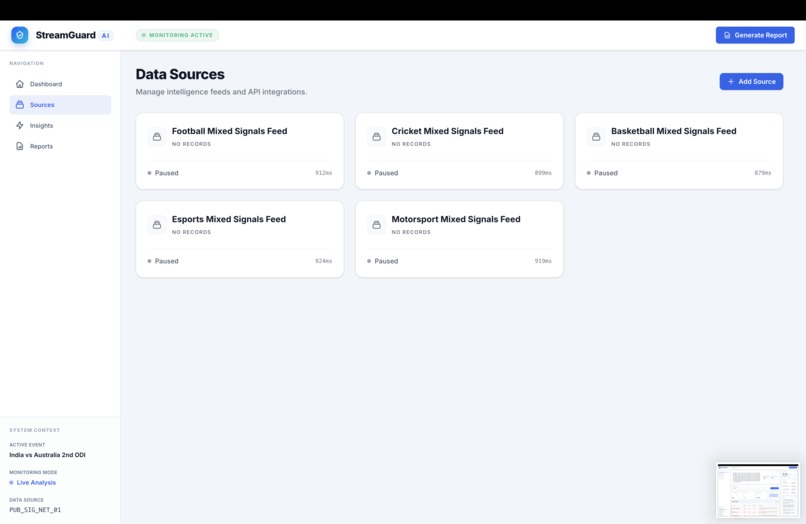Click the 879ms latency on Basketball feed

[763, 173]
